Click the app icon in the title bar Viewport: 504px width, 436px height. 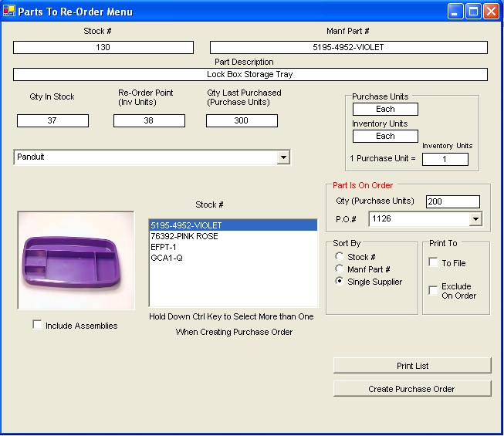click(x=8, y=11)
